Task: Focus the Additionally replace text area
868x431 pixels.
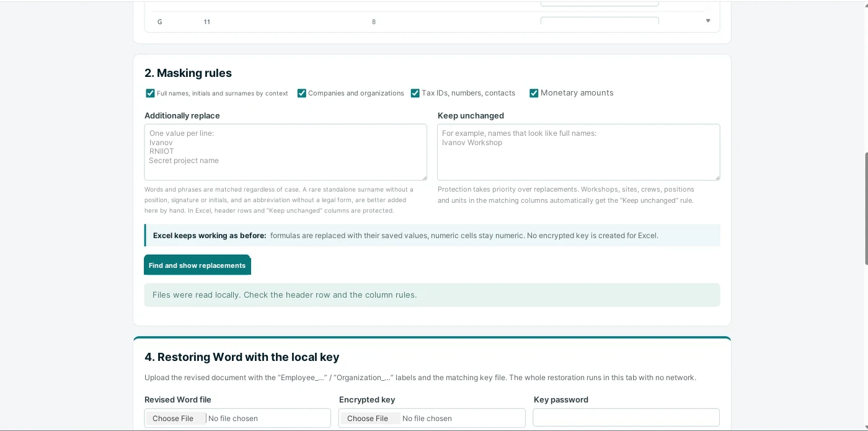Action: [286, 153]
